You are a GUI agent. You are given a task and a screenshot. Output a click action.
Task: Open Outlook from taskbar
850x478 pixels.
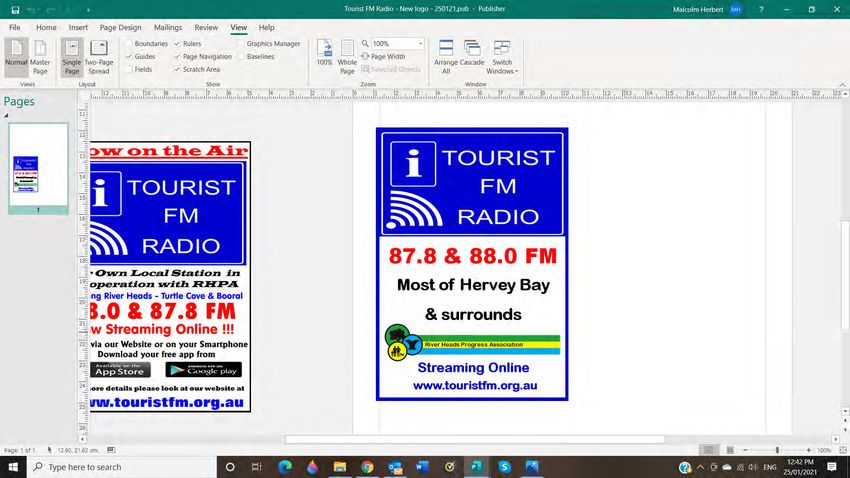click(395, 467)
